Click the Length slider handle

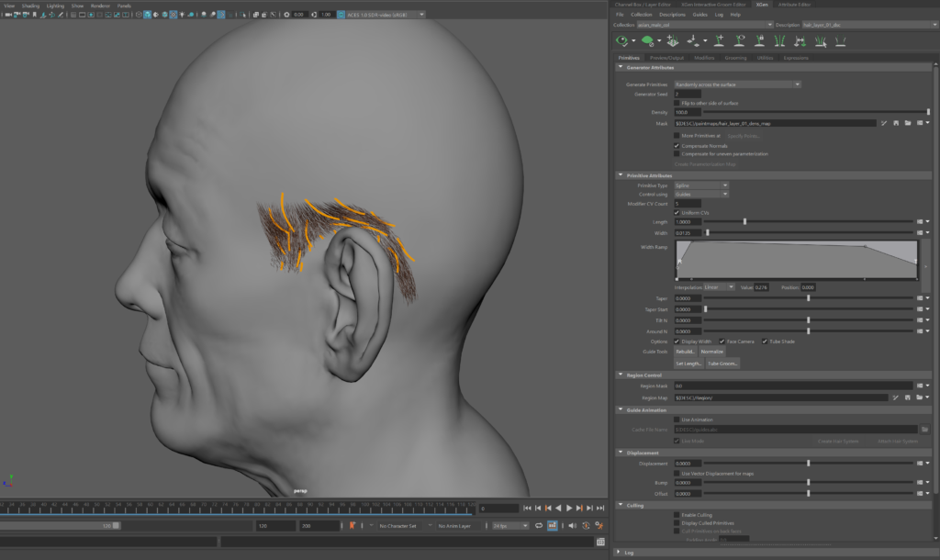[744, 221]
